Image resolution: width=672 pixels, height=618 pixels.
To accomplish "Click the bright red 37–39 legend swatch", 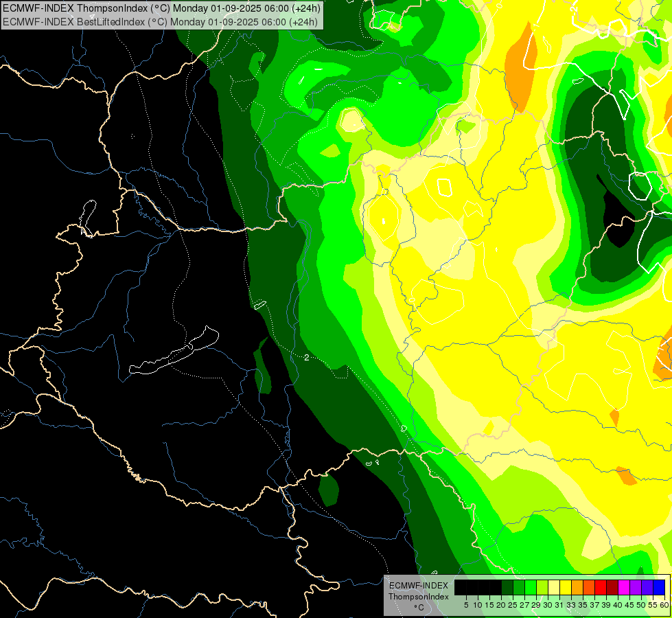I will 601,587.
